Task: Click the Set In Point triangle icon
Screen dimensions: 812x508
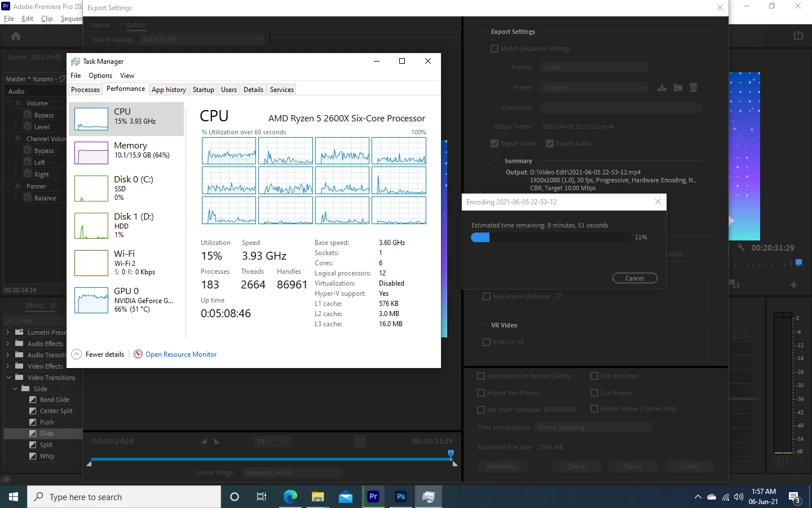Action: 204,441
